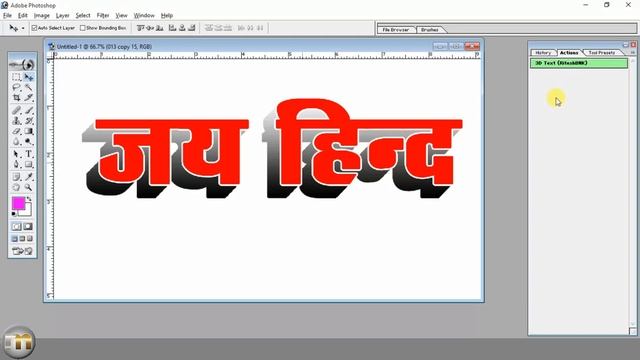Switch to Quick Mask mode

pos(28,227)
